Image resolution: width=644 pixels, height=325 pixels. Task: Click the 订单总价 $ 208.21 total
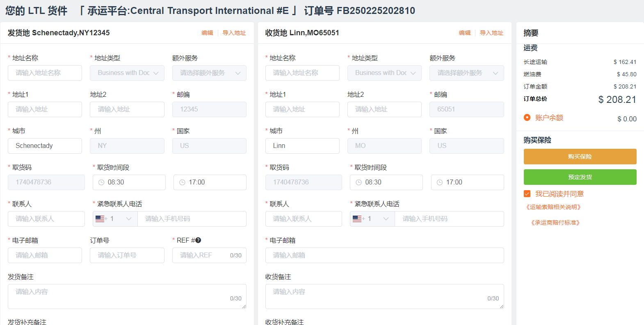click(617, 100)
